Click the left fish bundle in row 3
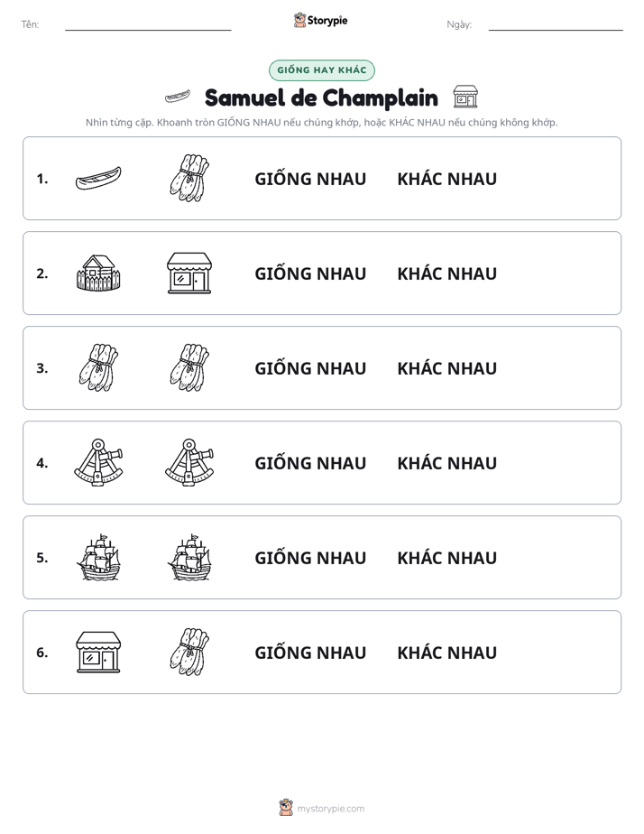This screenshot has height=834, width=644. click(98, 368)
